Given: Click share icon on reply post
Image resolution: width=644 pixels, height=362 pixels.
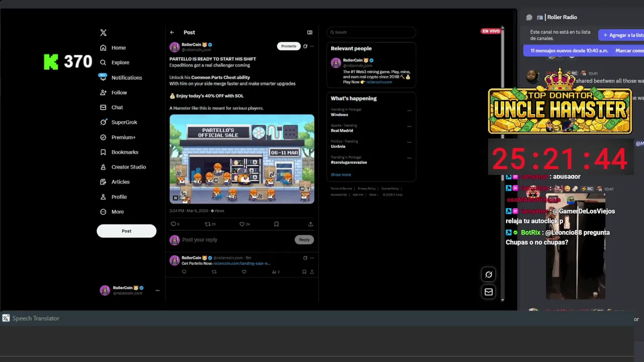Looking at the screenshot, I should 312,272.
